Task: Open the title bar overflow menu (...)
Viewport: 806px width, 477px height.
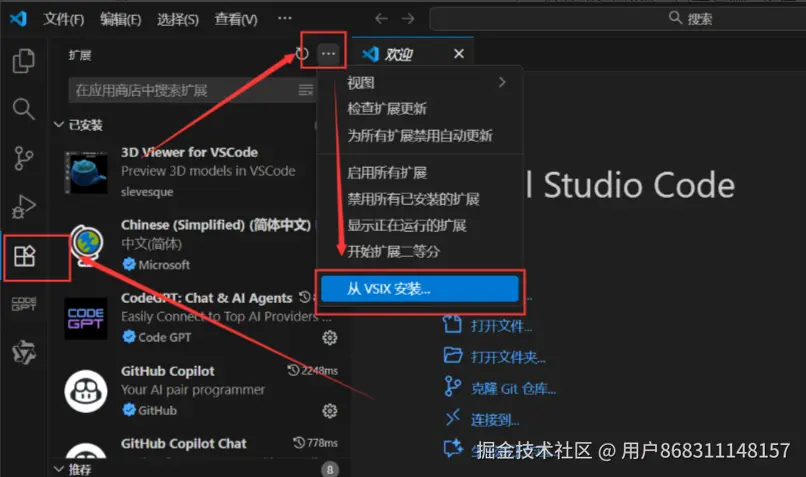Action: click(x=285, y=19)
